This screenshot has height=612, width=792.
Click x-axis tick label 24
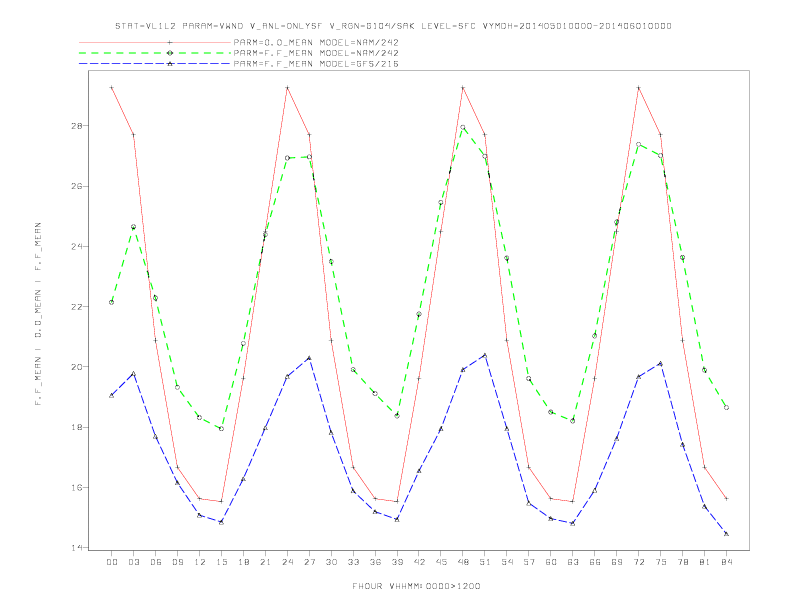click(x=287, y=562)
